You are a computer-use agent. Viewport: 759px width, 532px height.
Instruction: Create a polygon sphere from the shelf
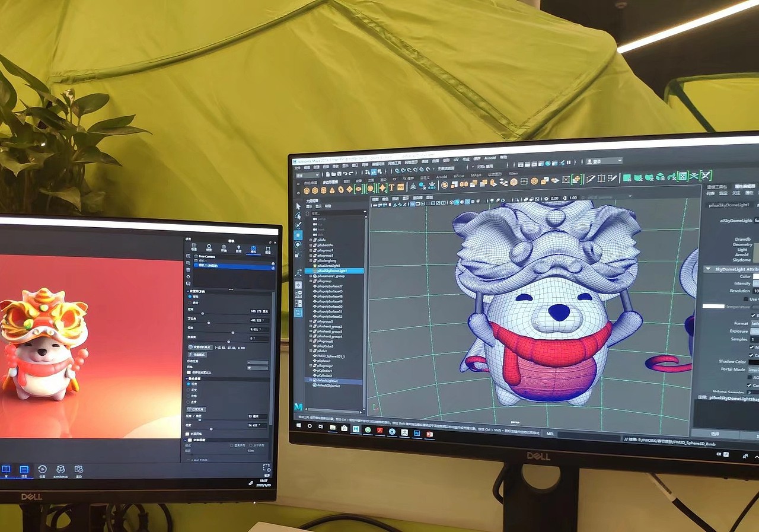[x=307, y=190]
